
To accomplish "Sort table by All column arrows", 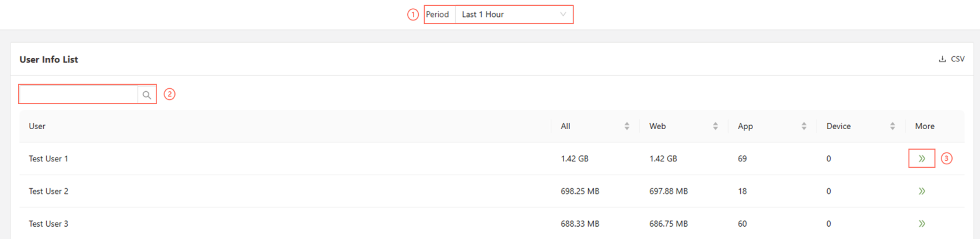I will pyautogui.click(x=626, y=126).
